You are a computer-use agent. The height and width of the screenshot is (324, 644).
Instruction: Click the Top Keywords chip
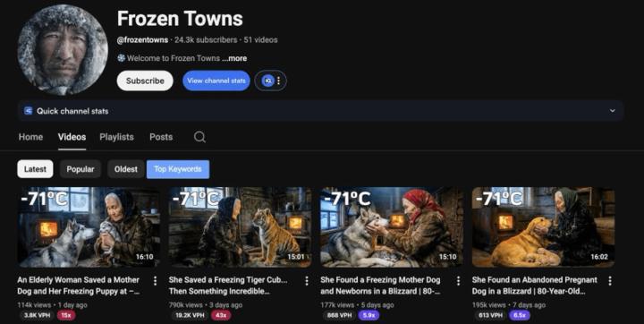coord(178,169)
